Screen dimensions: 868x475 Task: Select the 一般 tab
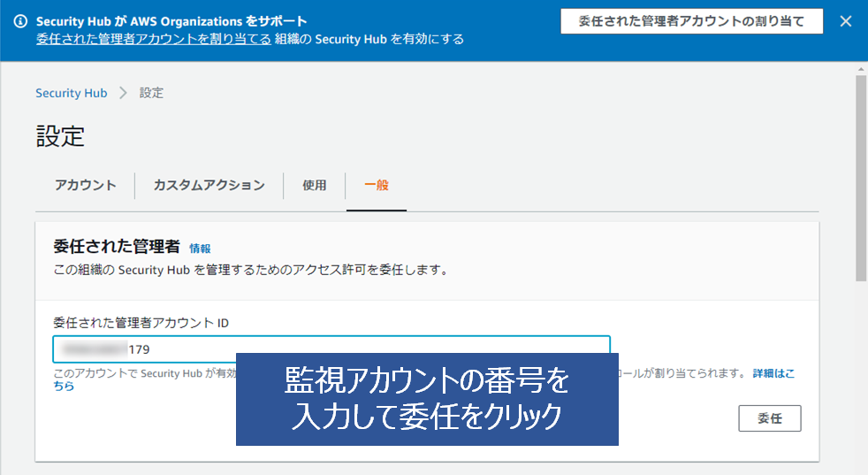click(377, 185)
